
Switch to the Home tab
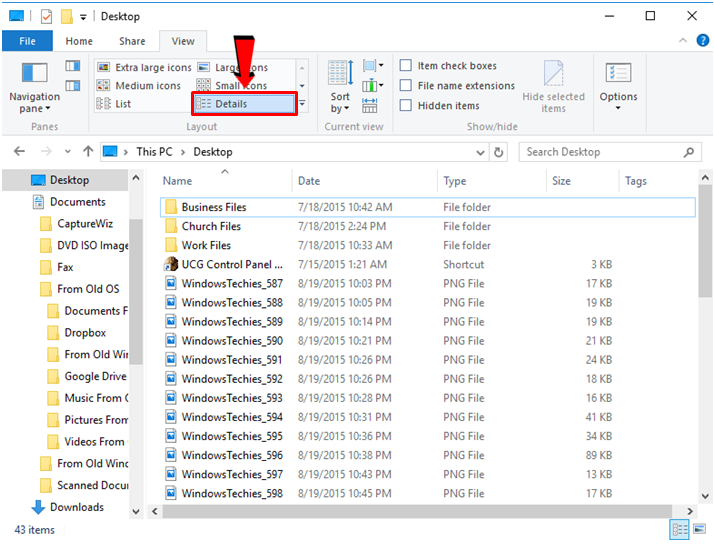[x=79, y=41]
